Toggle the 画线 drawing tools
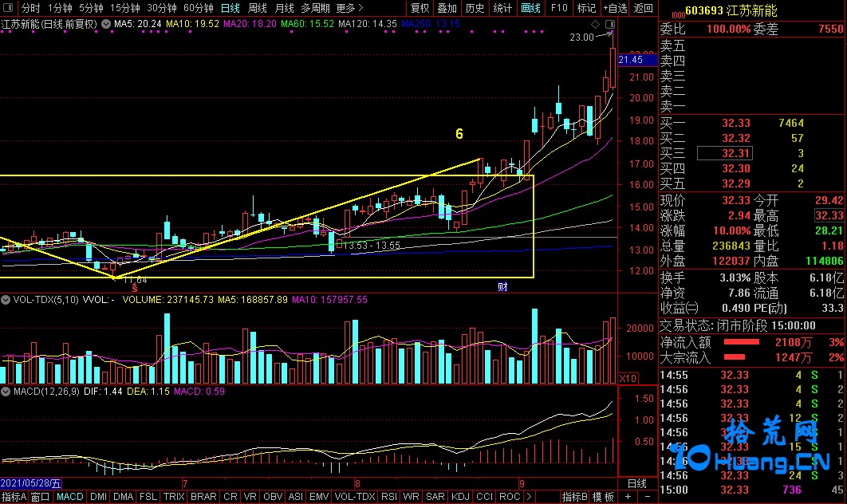 point(530,8)
